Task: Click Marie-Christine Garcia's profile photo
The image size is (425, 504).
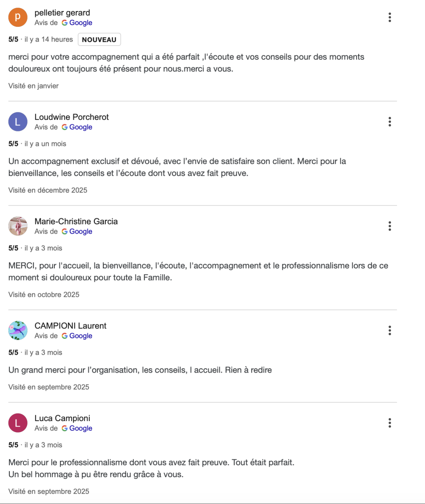Action: click(x=18, y=226)
